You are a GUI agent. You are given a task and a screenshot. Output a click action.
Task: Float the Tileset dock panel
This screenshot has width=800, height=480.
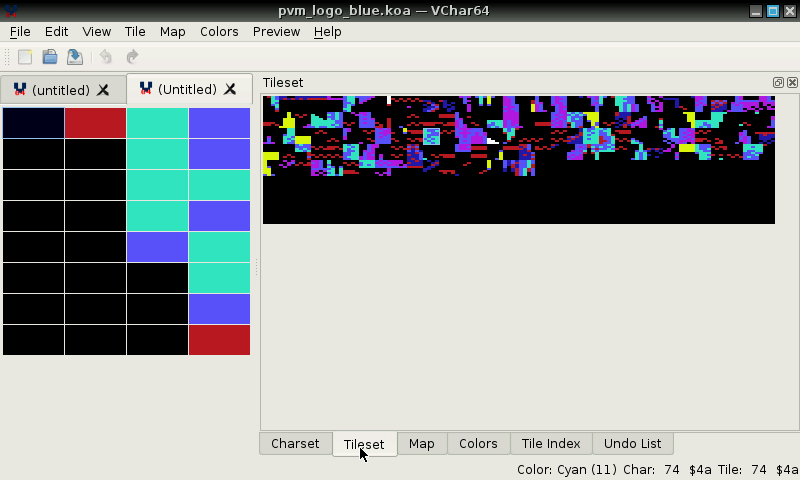[x=778, y=83]
